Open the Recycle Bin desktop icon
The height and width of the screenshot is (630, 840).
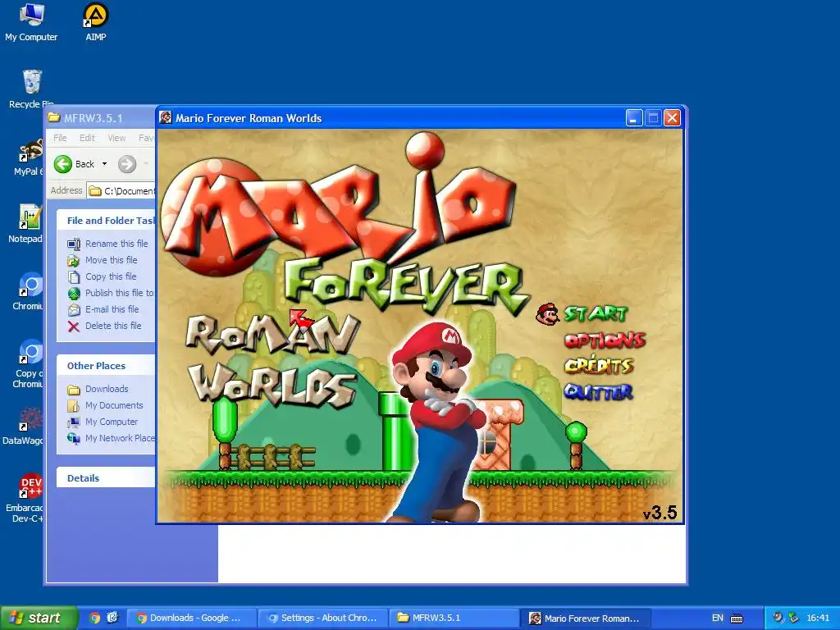(x=31, y=89)
